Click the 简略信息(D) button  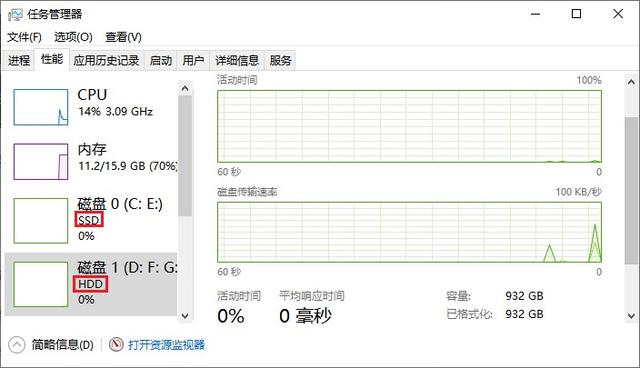[63, 345]
